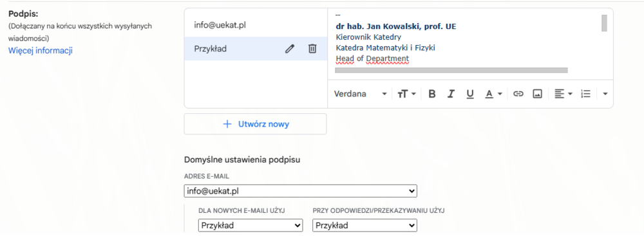
Task: Click the 'Kierownik Katedry' line in signature
Action: (368, 37)
